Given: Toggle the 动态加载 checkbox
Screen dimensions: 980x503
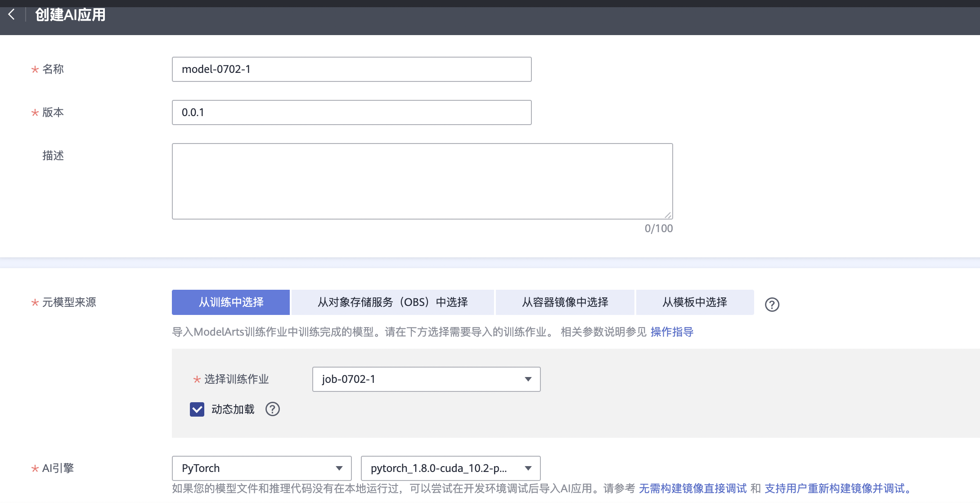Looking at the screenshot, I should [x=197, y=409].
